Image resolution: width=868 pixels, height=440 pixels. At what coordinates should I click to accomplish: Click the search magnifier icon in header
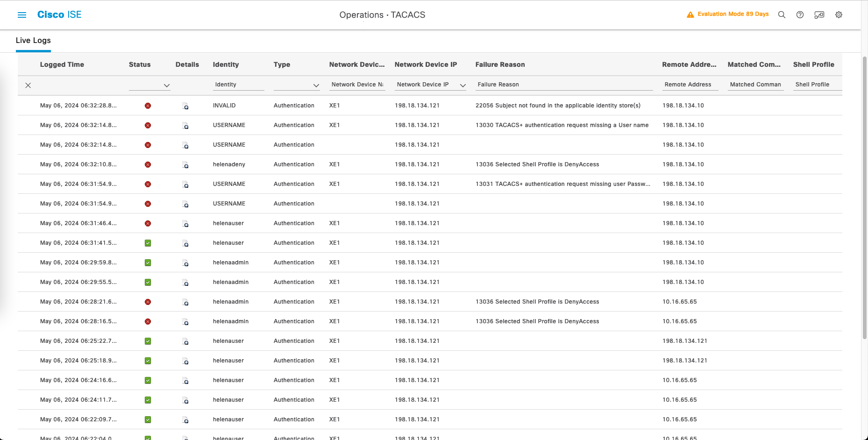click(782, 15)
